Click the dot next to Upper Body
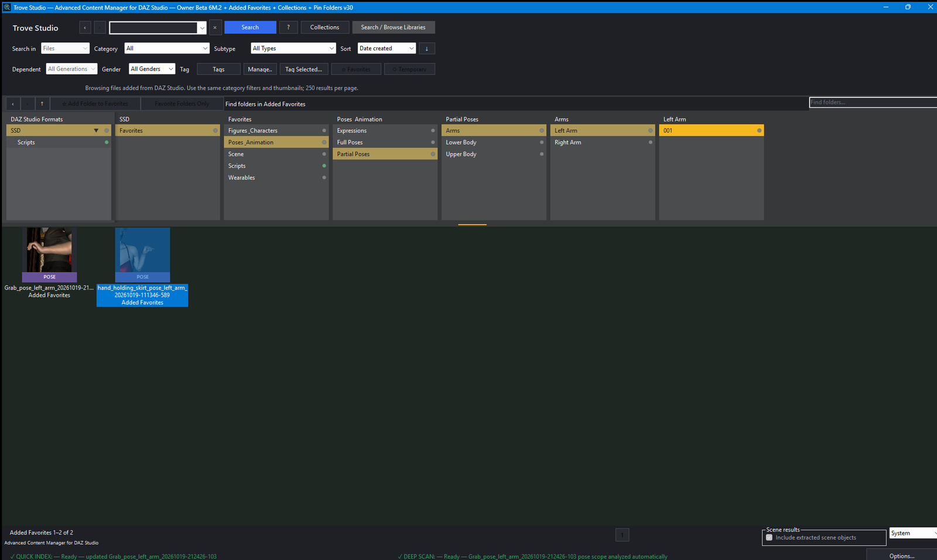Viewport: 937px width, 560px height. (542, 154)
